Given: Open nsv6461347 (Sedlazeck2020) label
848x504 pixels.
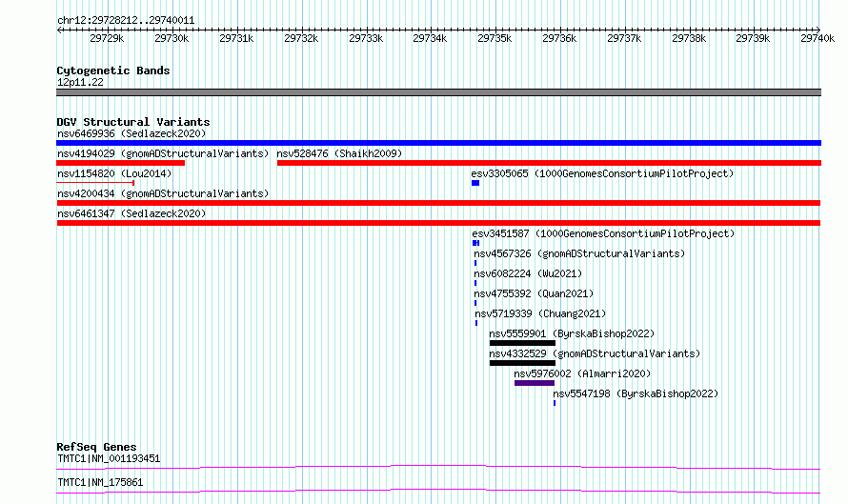Looking at the screenshot, I should pyautogui.click(x=131, y=213).
